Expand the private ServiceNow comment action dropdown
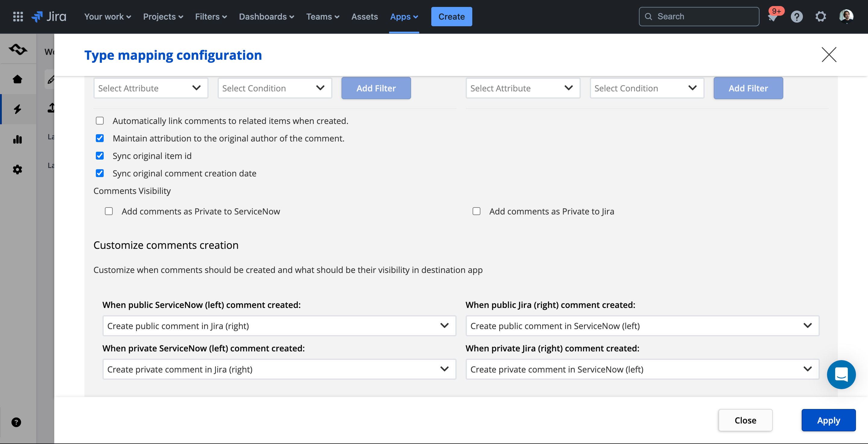This screenshot has height=444, width=868. click(x=279, y=369)
